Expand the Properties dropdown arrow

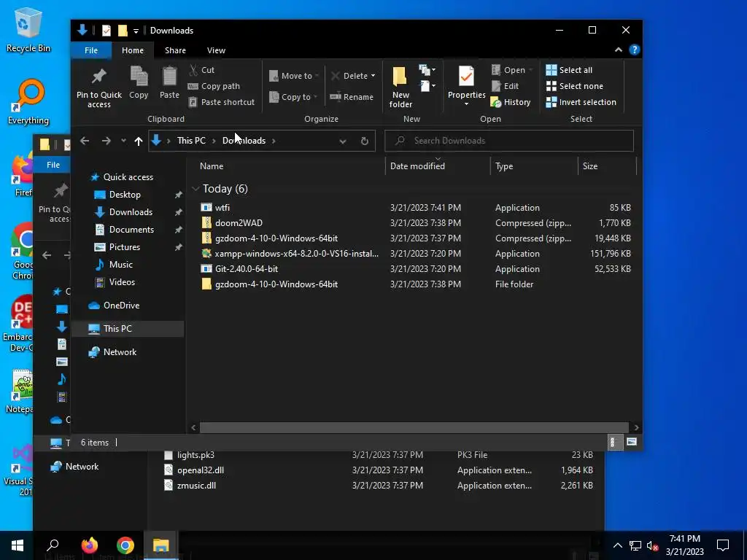(x=466, y=104)
